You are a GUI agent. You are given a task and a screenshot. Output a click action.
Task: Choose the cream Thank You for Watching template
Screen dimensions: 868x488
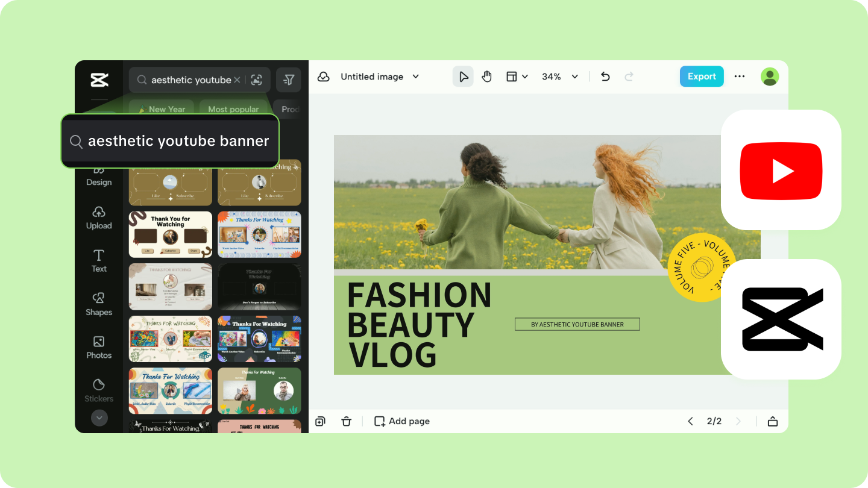171,234
